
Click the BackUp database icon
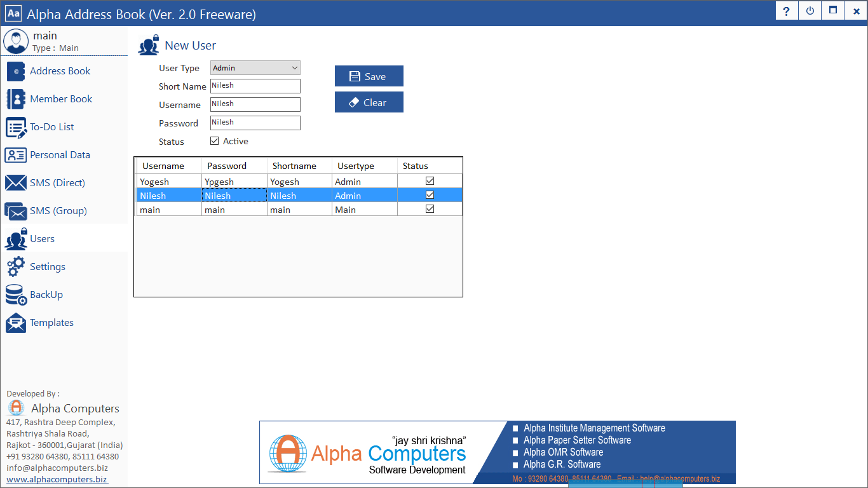[x=16, y=295]
